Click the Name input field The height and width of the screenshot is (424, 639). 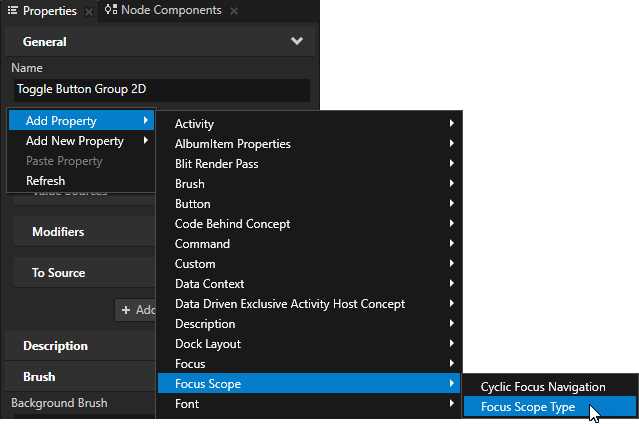point(162,89)
